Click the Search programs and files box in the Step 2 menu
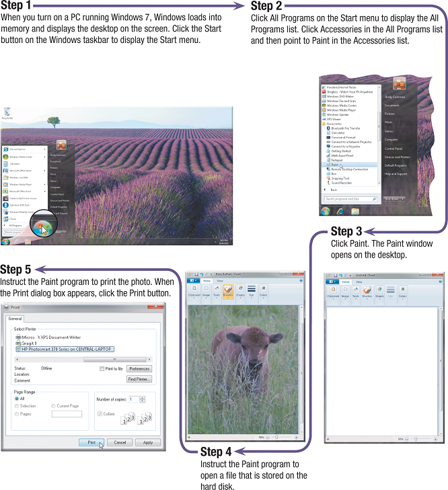 click(x=350, y=199)
